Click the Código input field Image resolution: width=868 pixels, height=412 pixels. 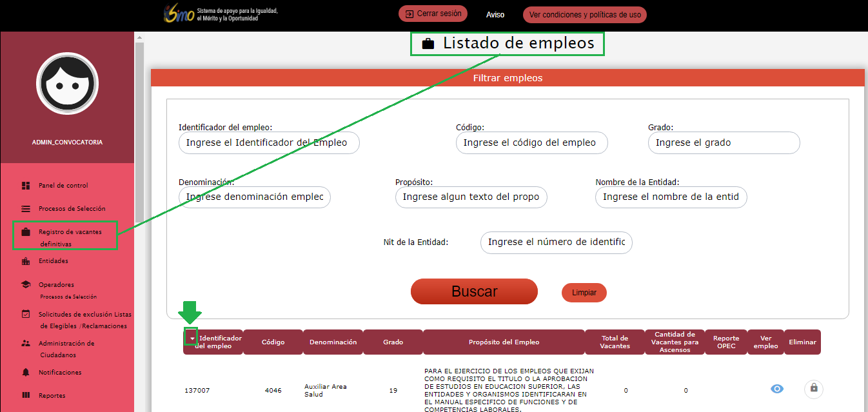(531, 142)
